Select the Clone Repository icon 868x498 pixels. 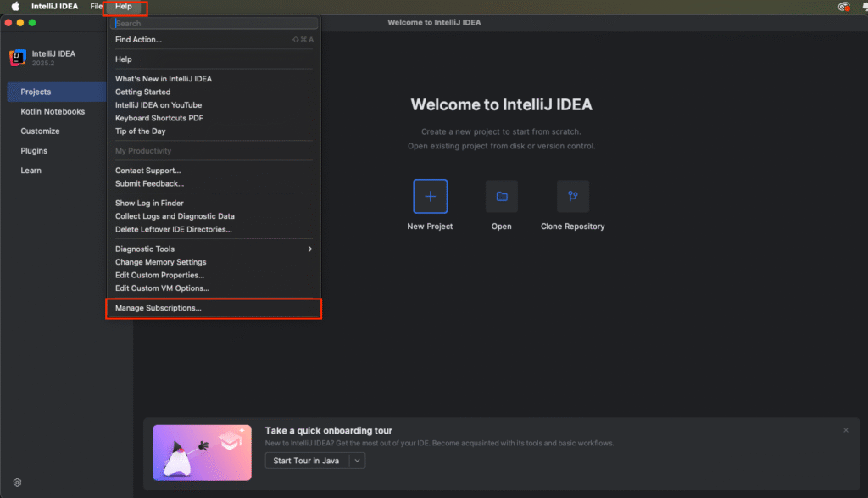pos(573,196)
